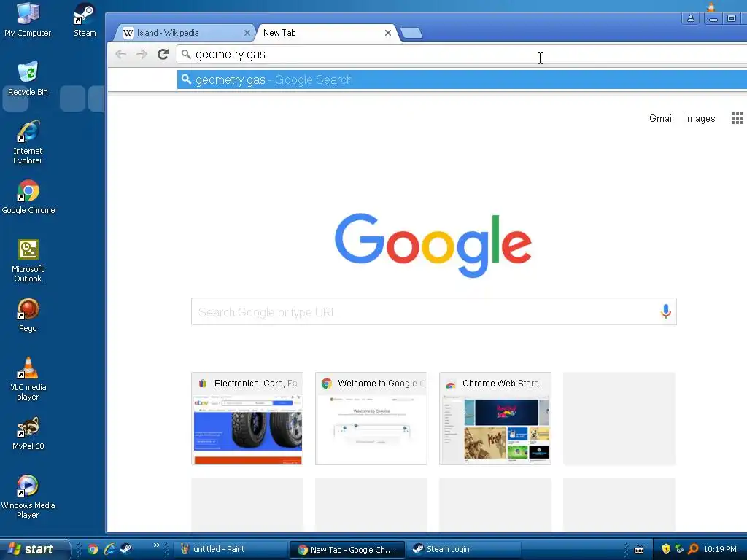This screenshot has height=560, width=747.
Task: Switch to untitled - Paint taskbar window
Action: click(x=230, y=550)
